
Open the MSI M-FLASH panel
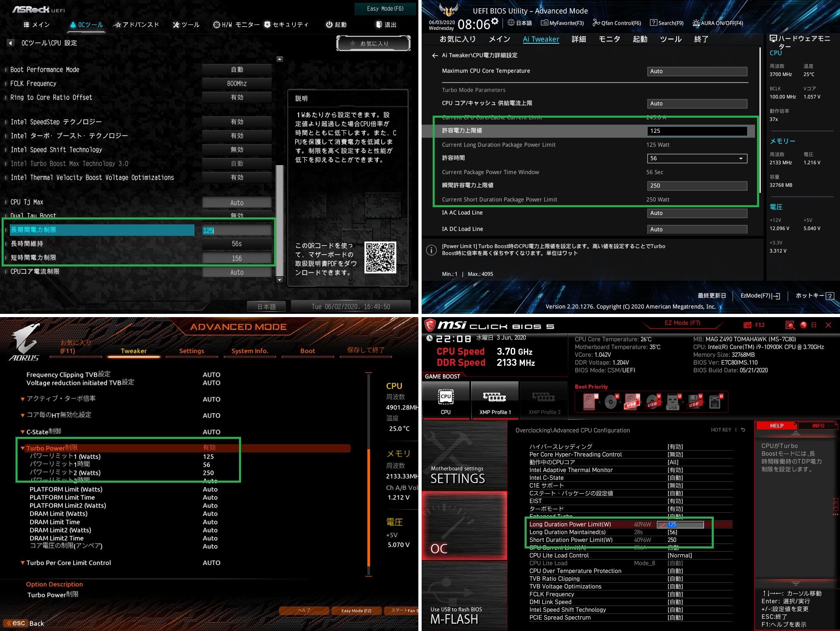tap(465, 596)
